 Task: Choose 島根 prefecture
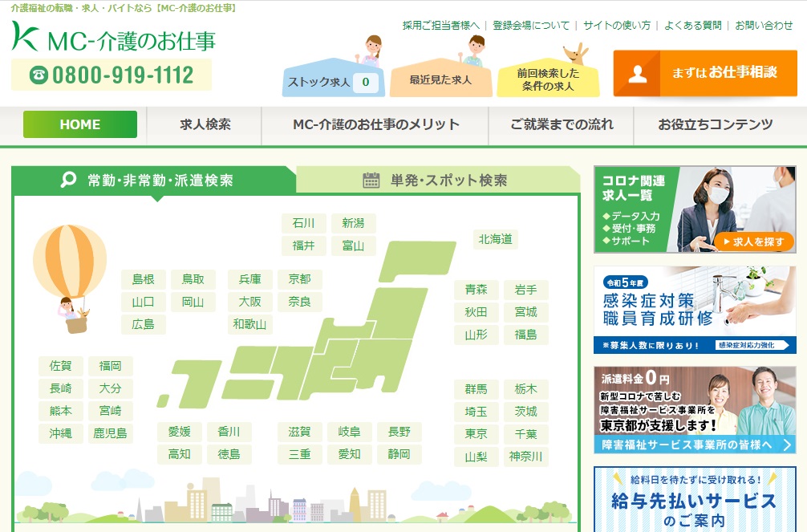coord(144,279)
